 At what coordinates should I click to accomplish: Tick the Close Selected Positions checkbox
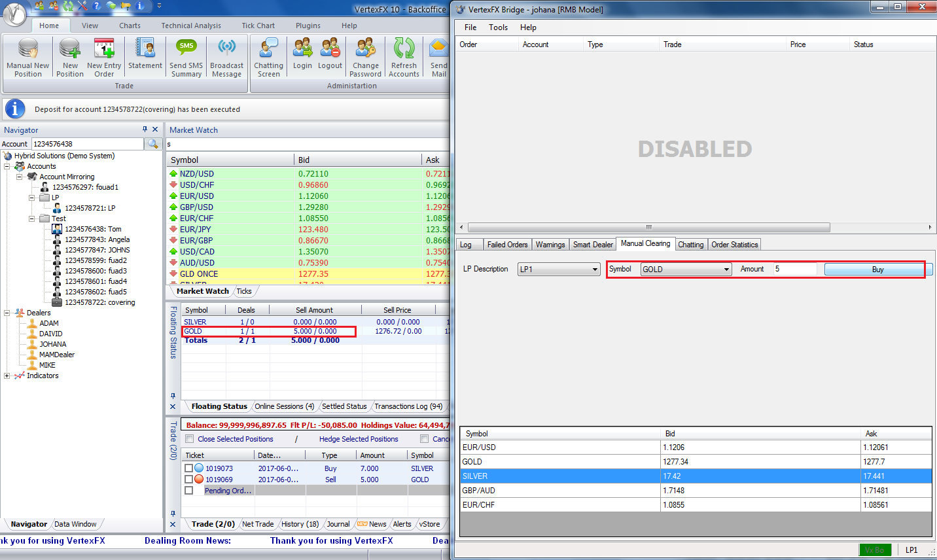click(190, 439)
